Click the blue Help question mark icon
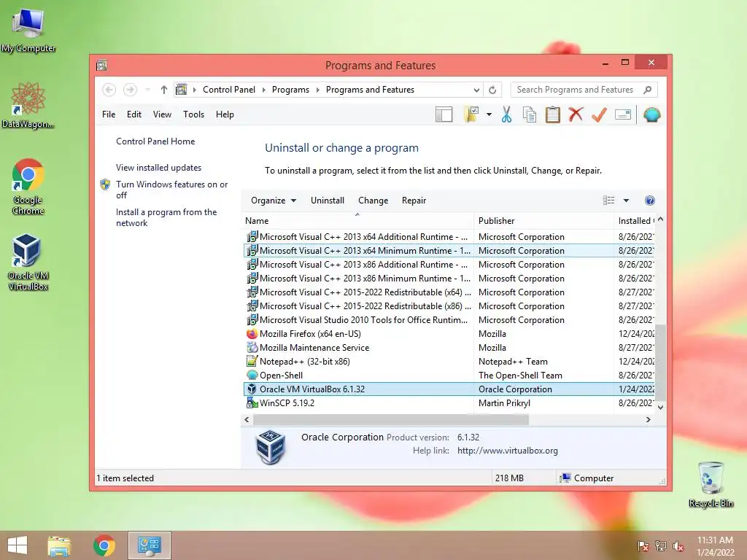The image size is (747, 560). (649, 201)
